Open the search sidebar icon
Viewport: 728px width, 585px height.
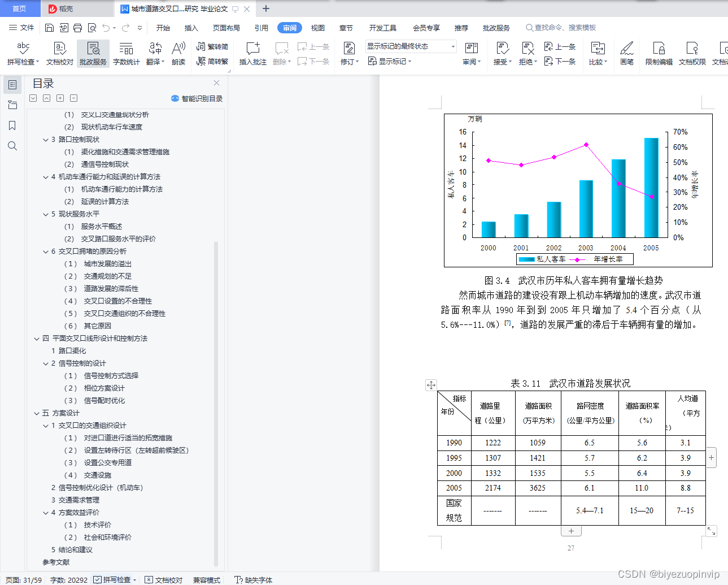pos(12,146)
